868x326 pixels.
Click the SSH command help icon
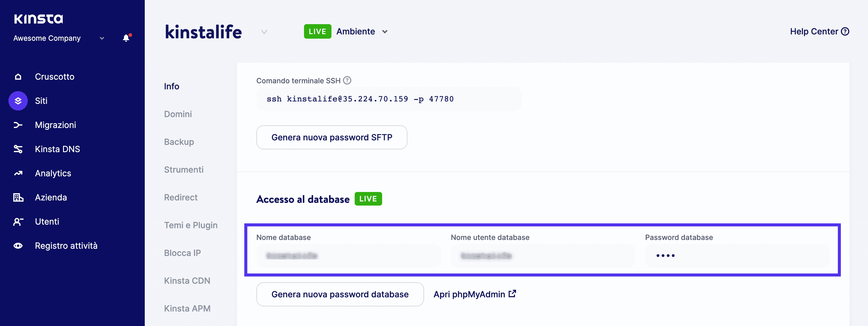(x=347, y=80)
